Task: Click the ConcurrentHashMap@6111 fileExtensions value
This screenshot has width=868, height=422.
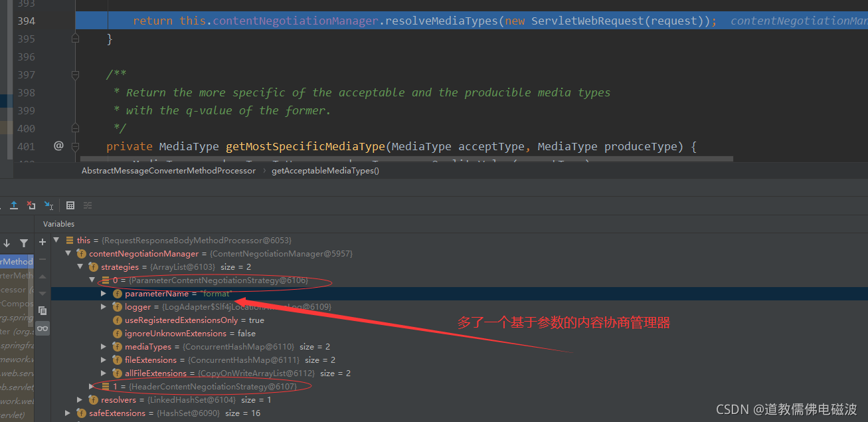Action: click(244, 360)
